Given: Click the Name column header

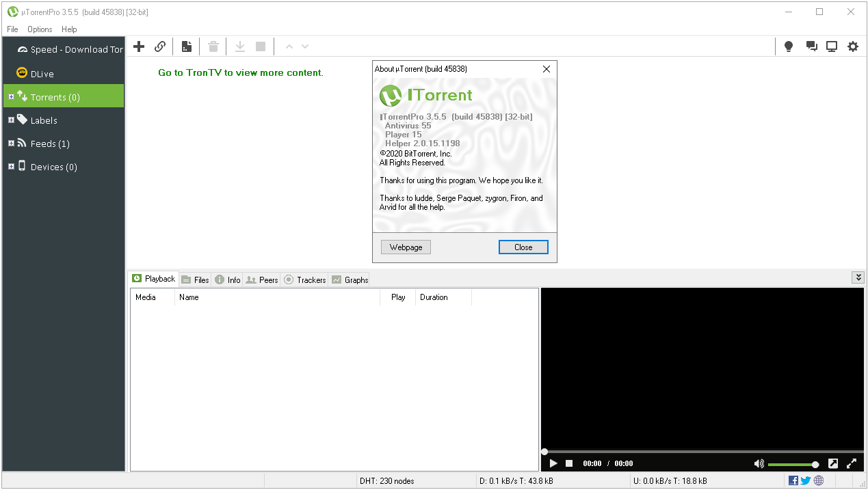Looking at the screenshot, I should (x=277, y=297).
